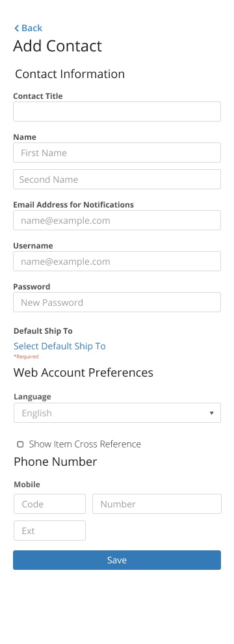Click the Username input box

pos(117,262)
